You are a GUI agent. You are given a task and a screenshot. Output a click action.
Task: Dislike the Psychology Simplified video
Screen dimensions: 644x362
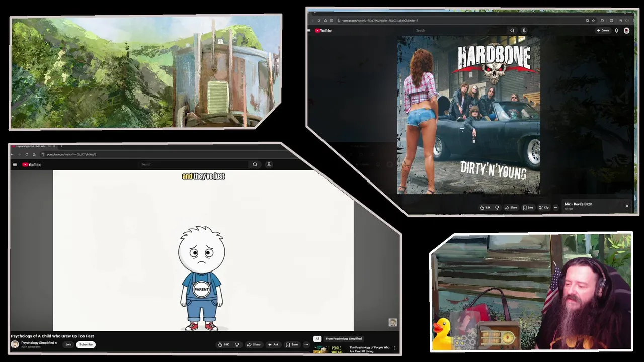click(x=237, y=344)
